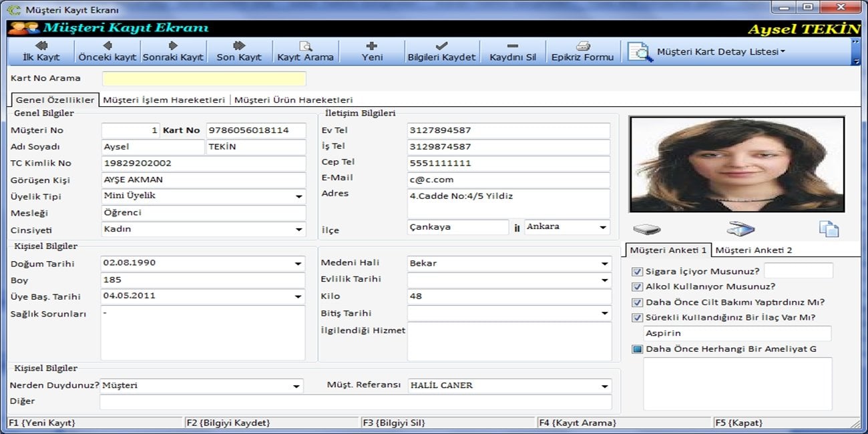Click the F5 {Kapat} status bar button
The image size is (868, 434).
[x=738, y=423]
